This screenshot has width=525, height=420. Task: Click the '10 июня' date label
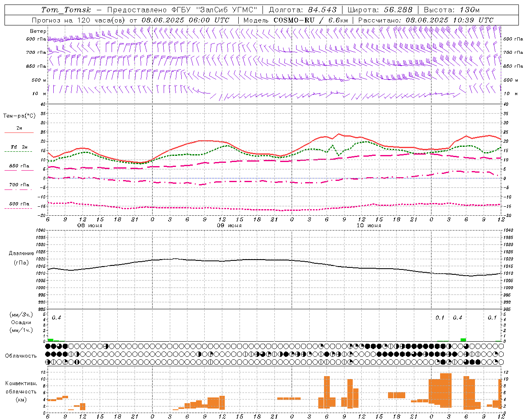pyautogui.click(x=369, y=226)
